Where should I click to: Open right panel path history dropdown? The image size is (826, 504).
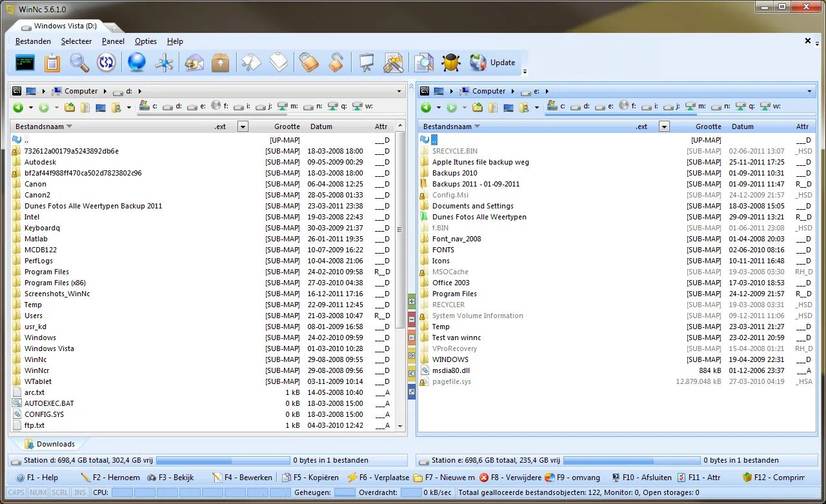pos(809,91)
